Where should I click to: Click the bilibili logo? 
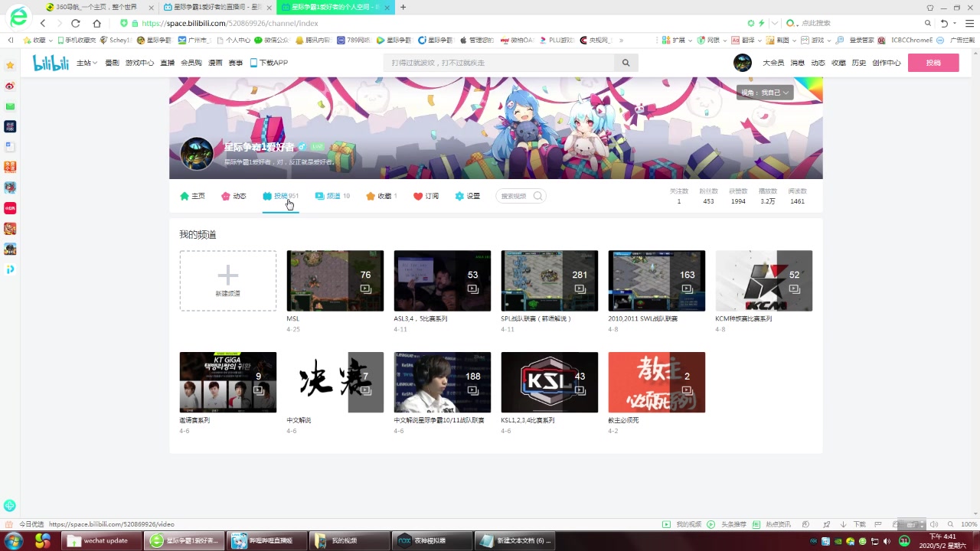pyautogui.click(x=51, y=63)
